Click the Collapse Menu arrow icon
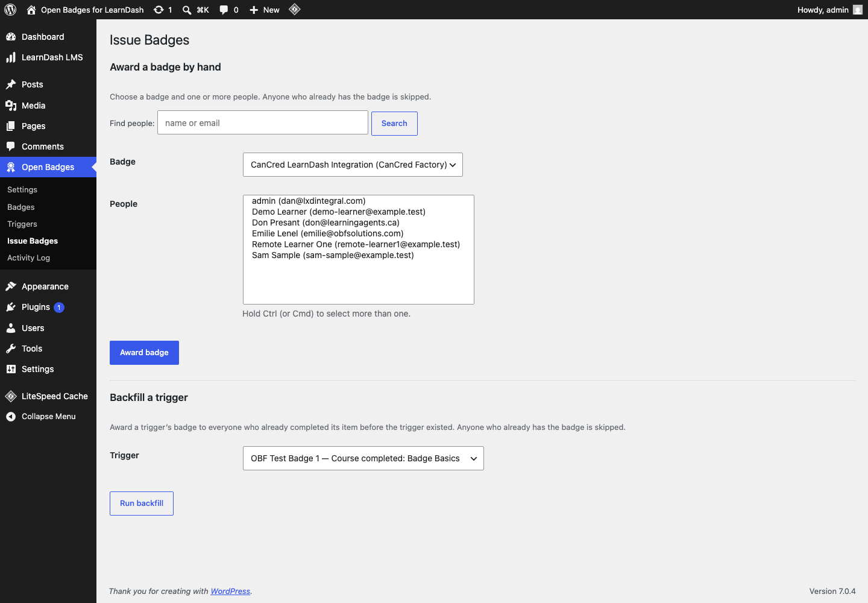This screenshot has width=868, height=603. [11, 417]
